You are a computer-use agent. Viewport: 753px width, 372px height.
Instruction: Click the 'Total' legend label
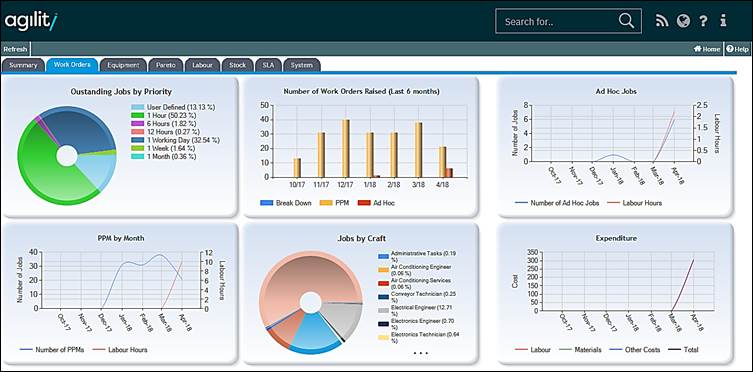click(692, 350)
